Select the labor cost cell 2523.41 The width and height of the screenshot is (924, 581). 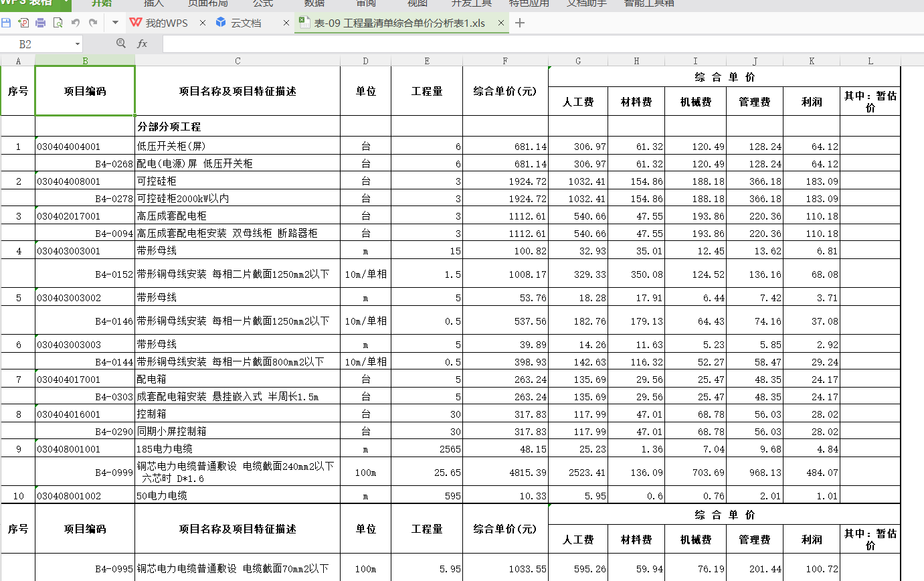coord(578,473)
